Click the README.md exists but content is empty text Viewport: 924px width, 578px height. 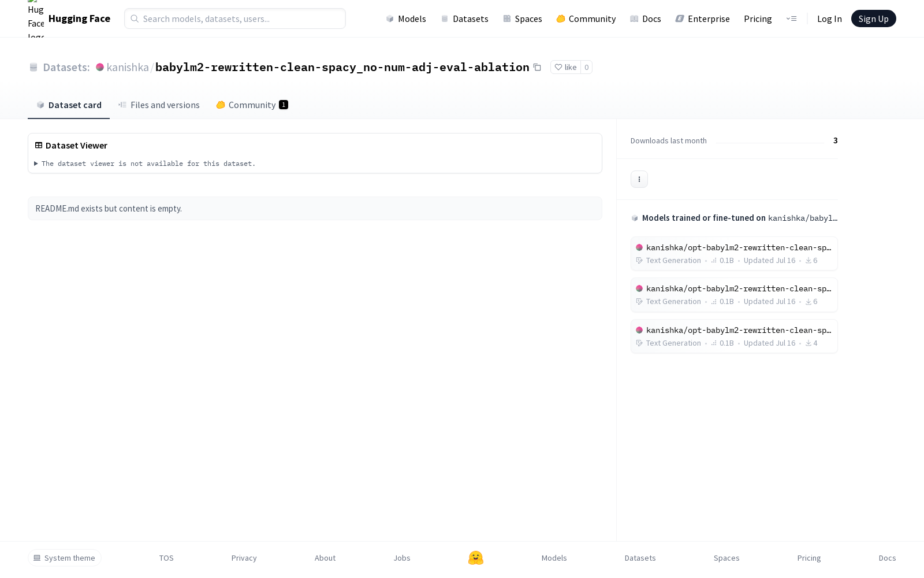pyautogui.click(x=109, y=209)
